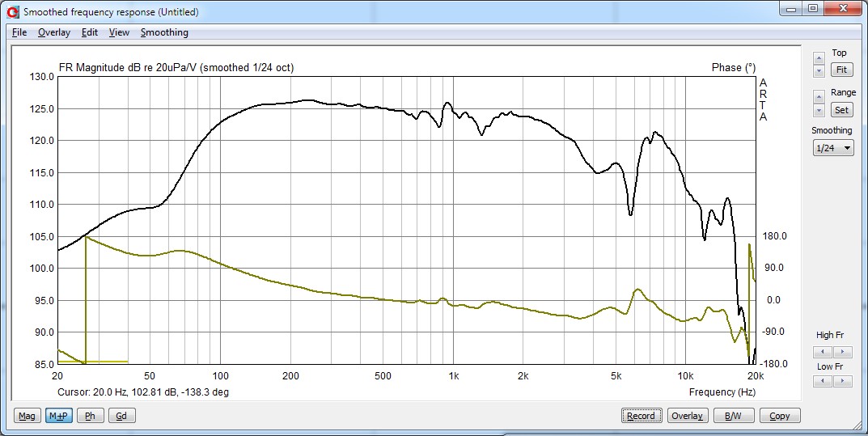Click the Set range button

pyautogui.click(x=841, y=109)
